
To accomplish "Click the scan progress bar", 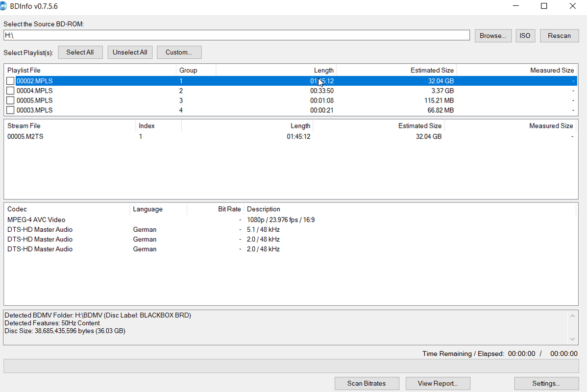I will [x=291, y=366].
